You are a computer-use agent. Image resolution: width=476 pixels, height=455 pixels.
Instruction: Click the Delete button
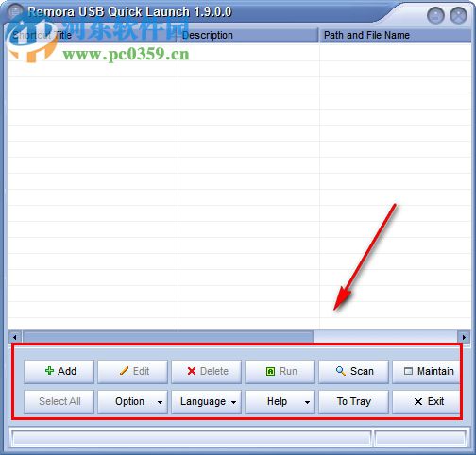pyautogui.click(x=206, y=372)
